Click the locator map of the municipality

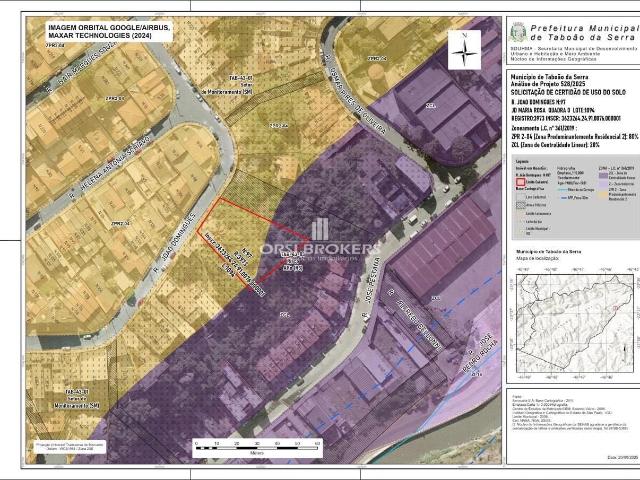tap(575, 324)
